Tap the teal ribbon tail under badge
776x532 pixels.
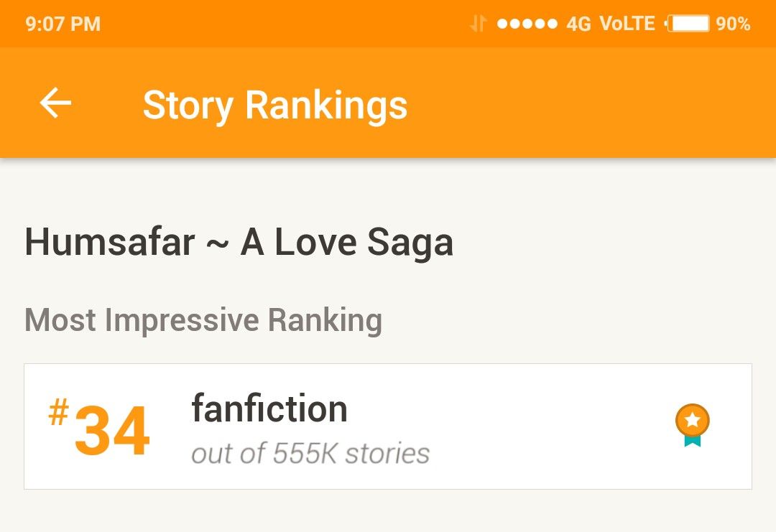pyautogui.click(x=693, y=440)
